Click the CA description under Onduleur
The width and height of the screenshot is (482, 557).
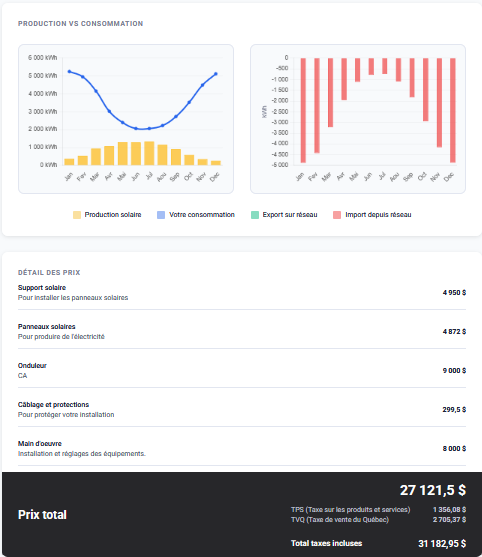click(x=22, y=376)
